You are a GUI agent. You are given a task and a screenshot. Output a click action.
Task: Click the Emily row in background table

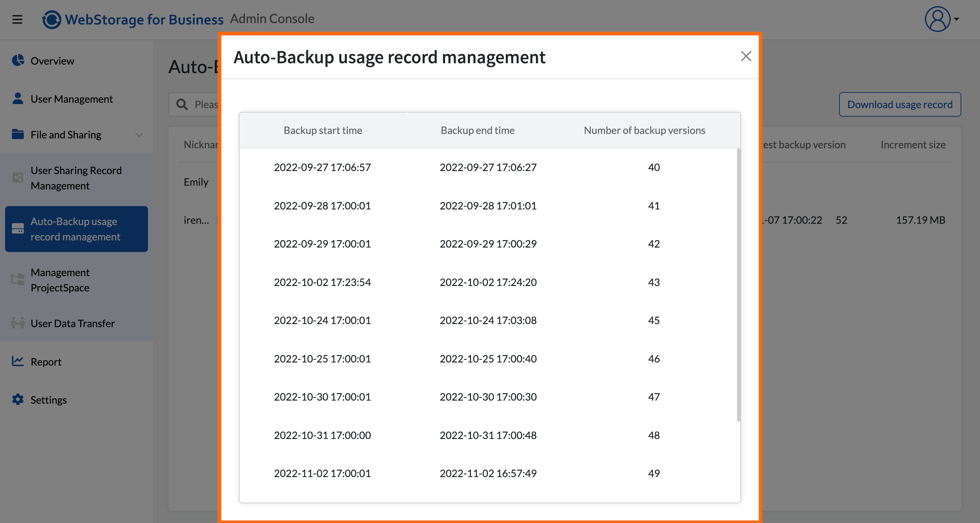point(196,182)
